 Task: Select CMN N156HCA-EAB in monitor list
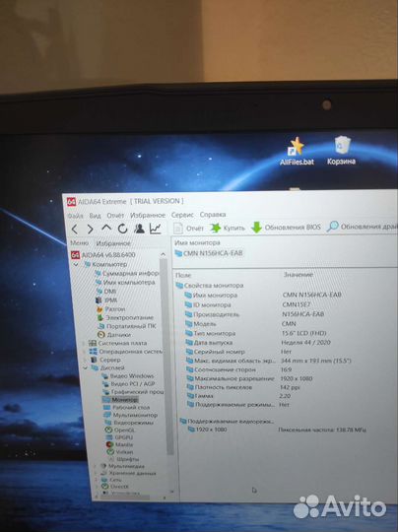click(x=209, y=253)
